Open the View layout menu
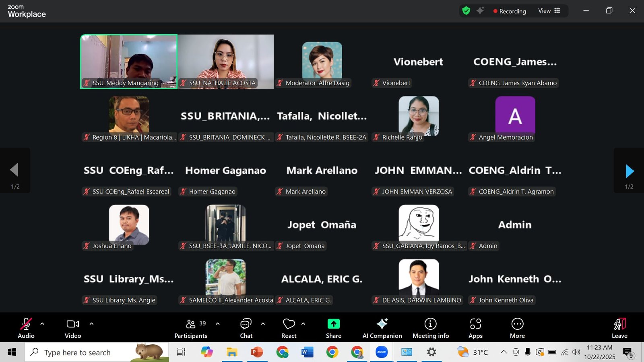This screenshot has width=644, height=362. click(x=549, y=11)
